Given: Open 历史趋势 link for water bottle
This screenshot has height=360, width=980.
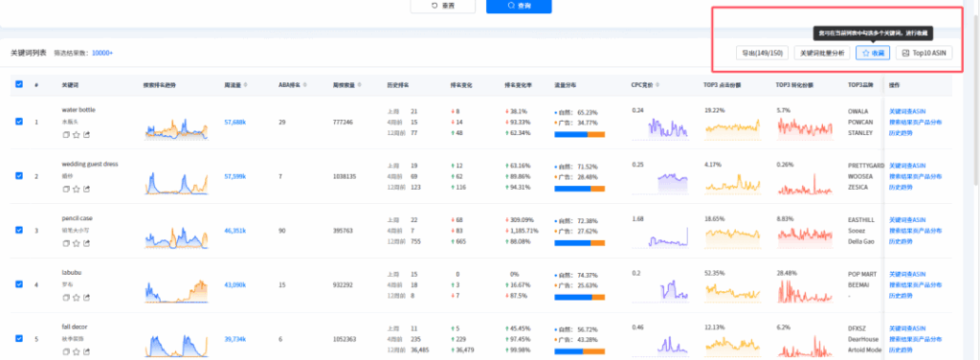Looking at the screenshot, I should tap(900, 132).
